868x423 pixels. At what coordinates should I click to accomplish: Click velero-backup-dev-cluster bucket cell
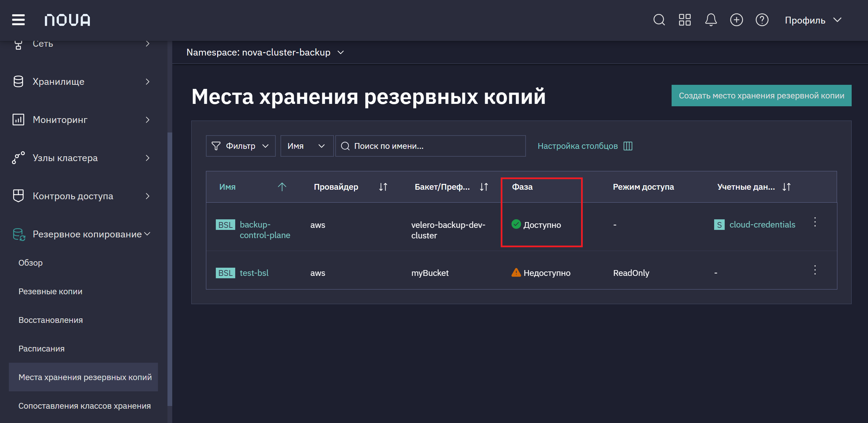[x=448, y=230]
